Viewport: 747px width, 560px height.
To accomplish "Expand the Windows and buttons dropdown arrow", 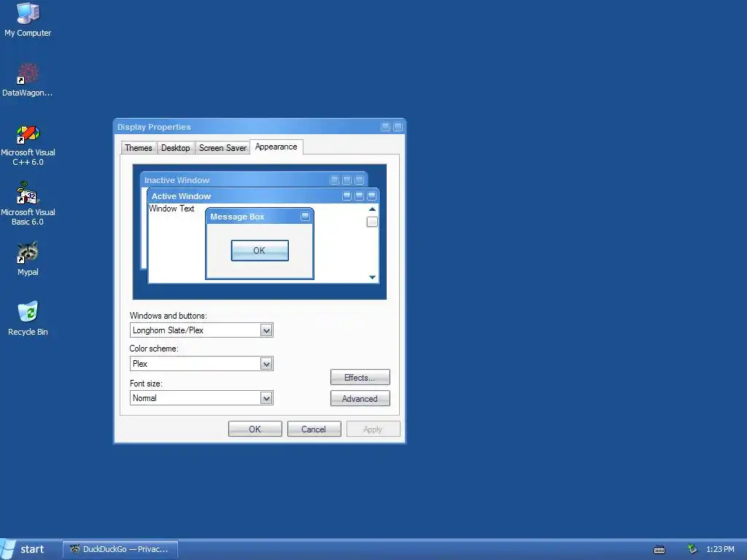I will [266, 330].
